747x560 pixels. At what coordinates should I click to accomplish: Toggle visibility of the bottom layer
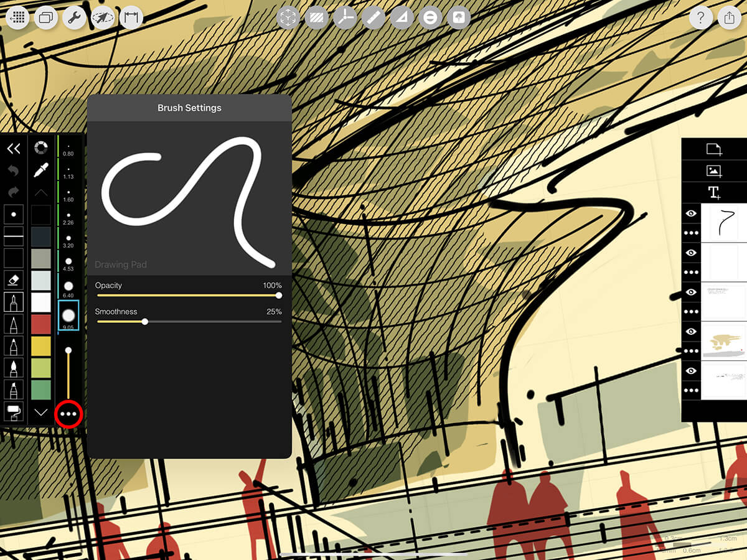(691, 371)
